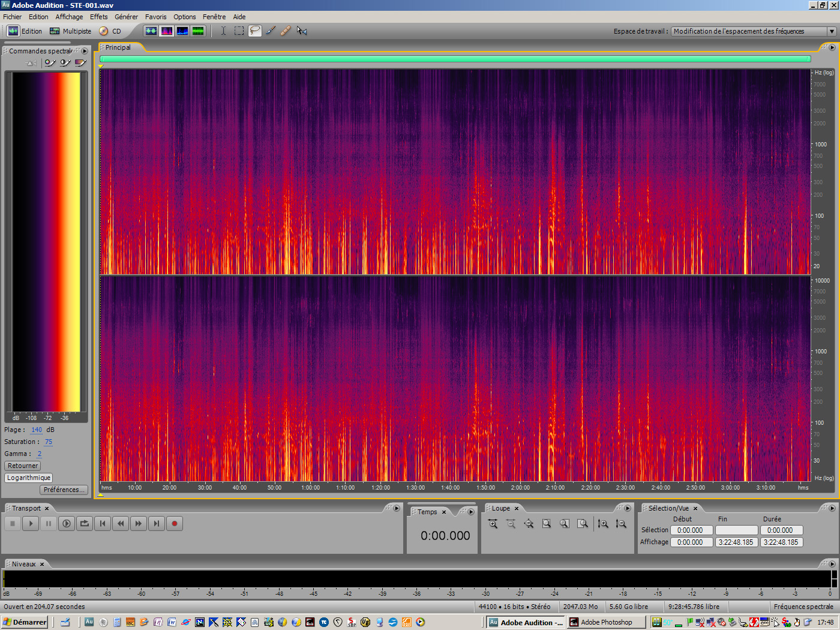Click the record button in Transport
Viewport: 840px width, 630px height.
click(x=175, y=524)
